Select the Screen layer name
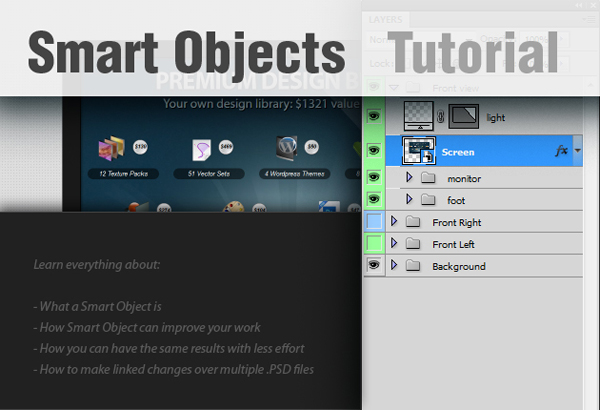 pos(458,152)
